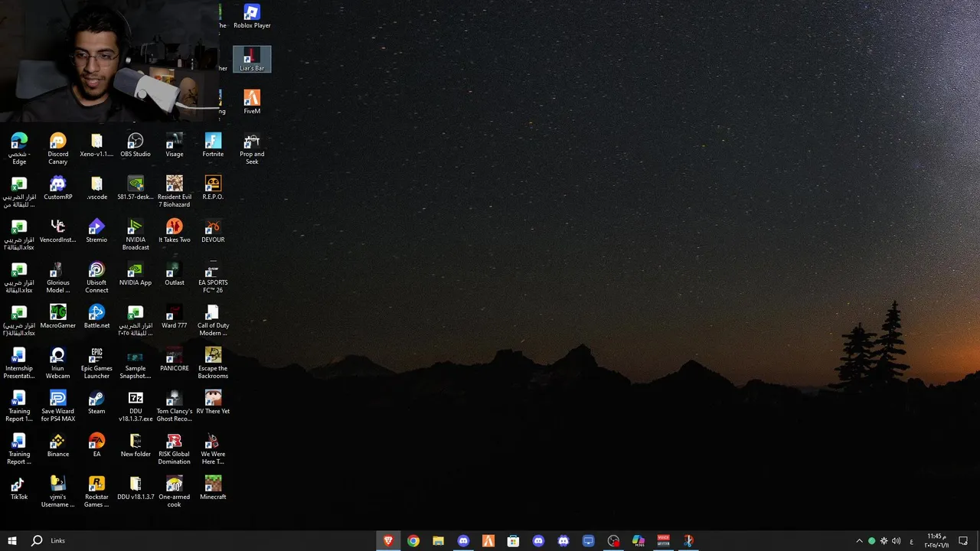This screenshot has height=551, width=980.
Task: Open the We Were Here shortcut
Action: pyautogui.click(x=213, y=448)
